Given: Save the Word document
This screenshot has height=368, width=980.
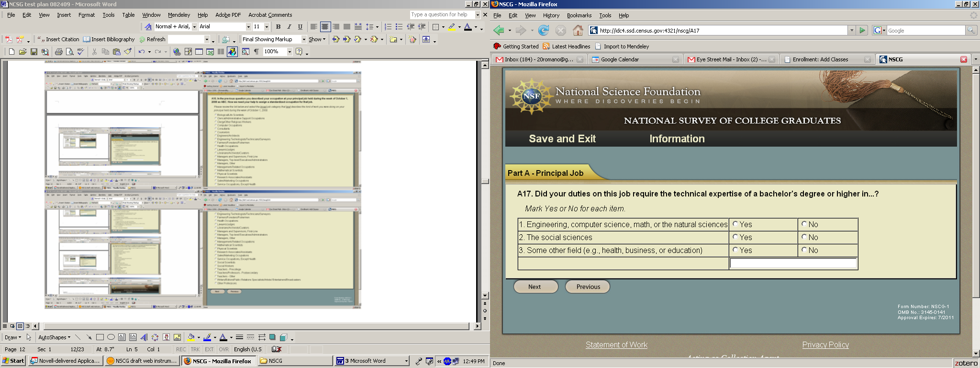Looking at the screenshot, I should tap(34, 52).
